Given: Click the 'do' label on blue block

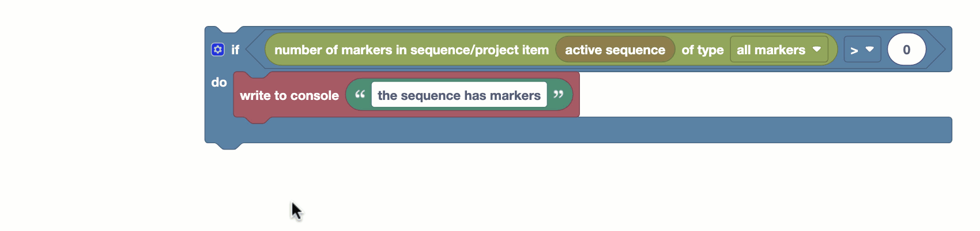Looking at the screenshot, I should pyautogui.click(x=219, y=82).
